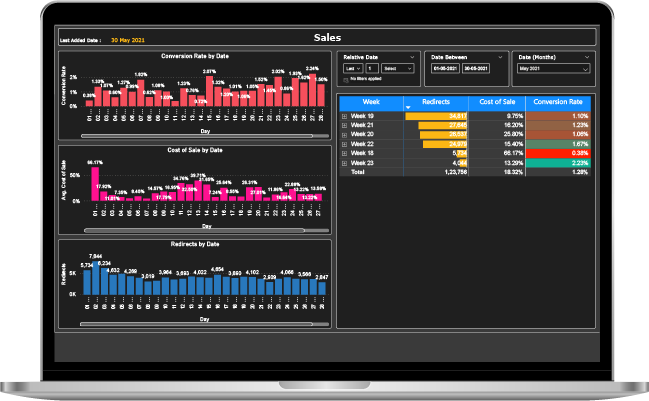Sort by the Cost of Sale column header
The height and width of the screenshot is (401, 649).
point(497,102)
